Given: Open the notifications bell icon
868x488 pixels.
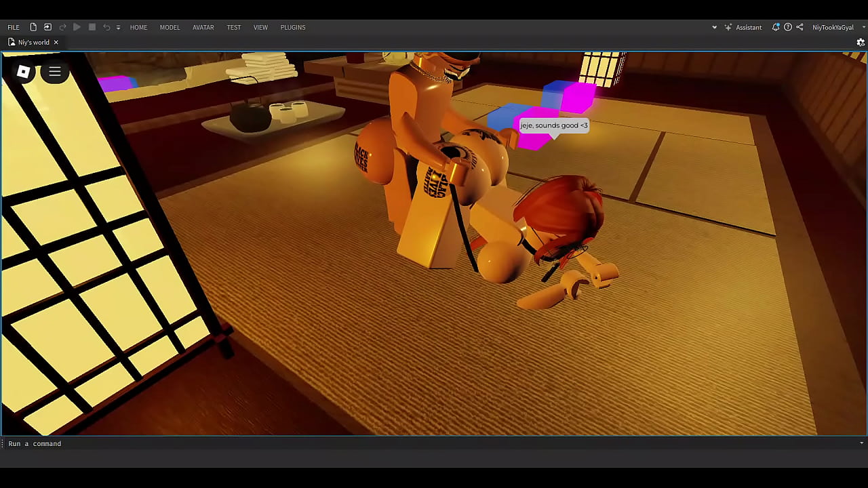Looking at the screenshot, I should (776, 27).
